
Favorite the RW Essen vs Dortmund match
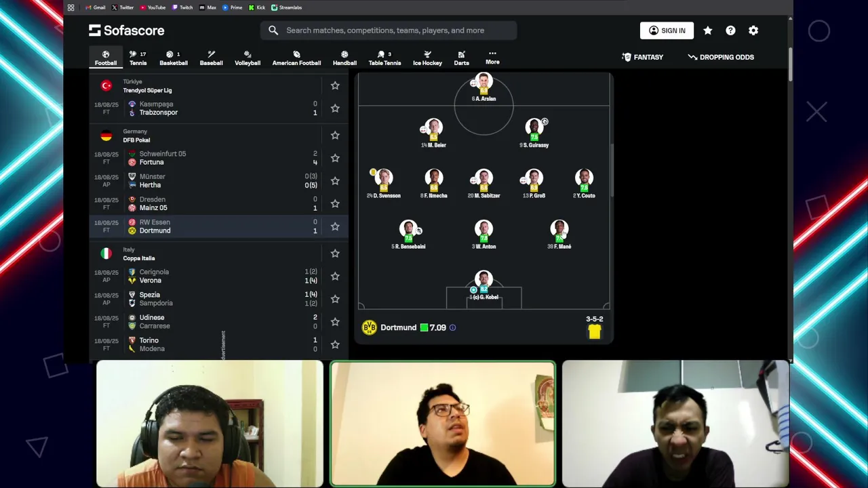pyautogui.click(x=335, y=226)
